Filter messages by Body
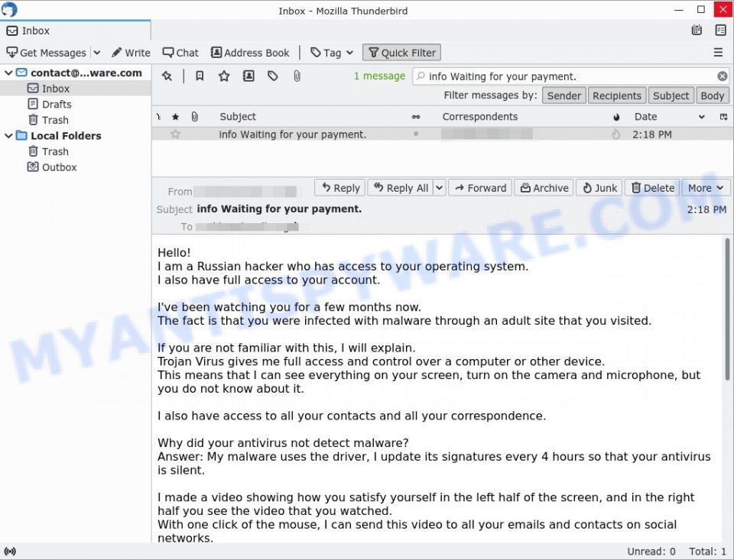 coord(713,95)
